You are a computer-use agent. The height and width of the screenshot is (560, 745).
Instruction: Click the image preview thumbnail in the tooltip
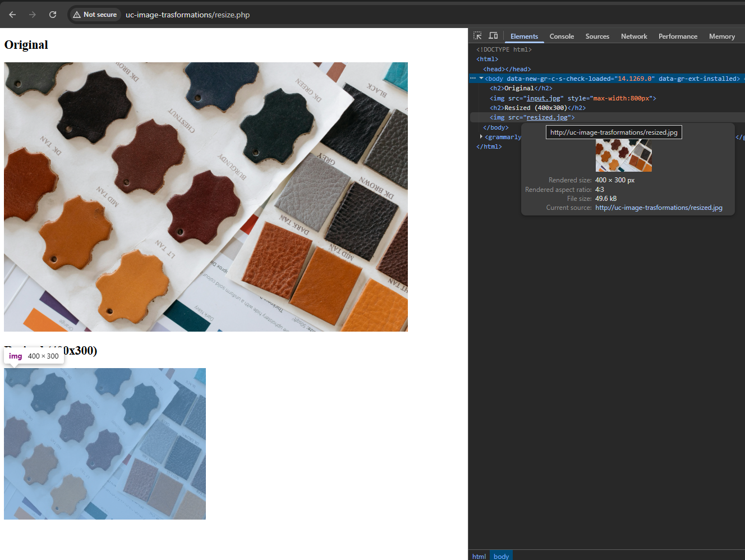click(623, 155)
